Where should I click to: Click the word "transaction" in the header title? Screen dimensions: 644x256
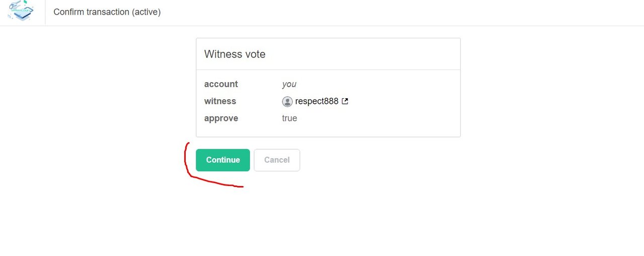pyautogui.click(x=108, y=12)
